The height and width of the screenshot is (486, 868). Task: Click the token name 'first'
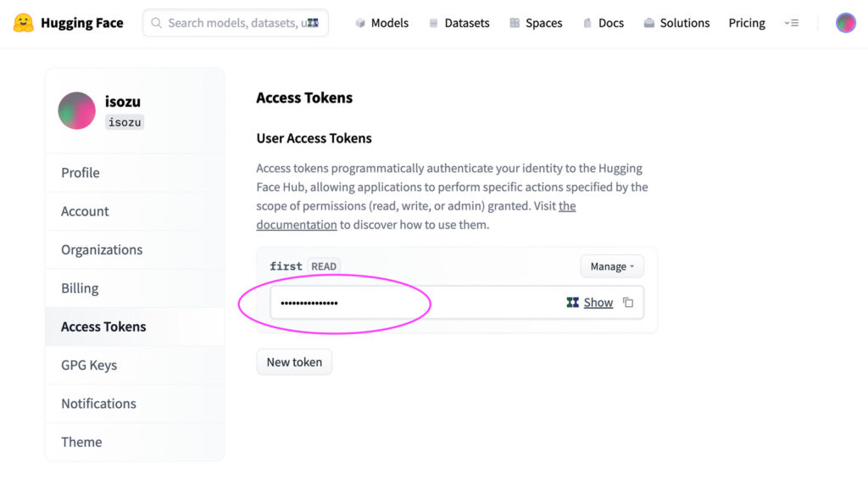click(x=286, y=266)
